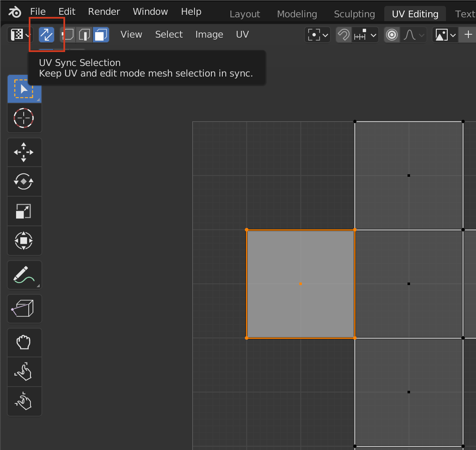The width and height of the screenshot is (476, 450).
Task: Activate the 2D Cursor tool
Action: point(24,118)
